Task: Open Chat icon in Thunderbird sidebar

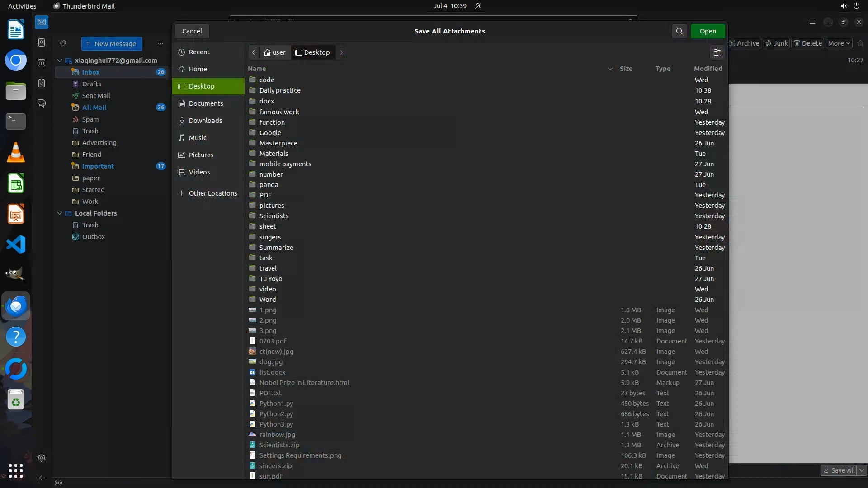Action: pyautogui.click(x=42, y=103)
